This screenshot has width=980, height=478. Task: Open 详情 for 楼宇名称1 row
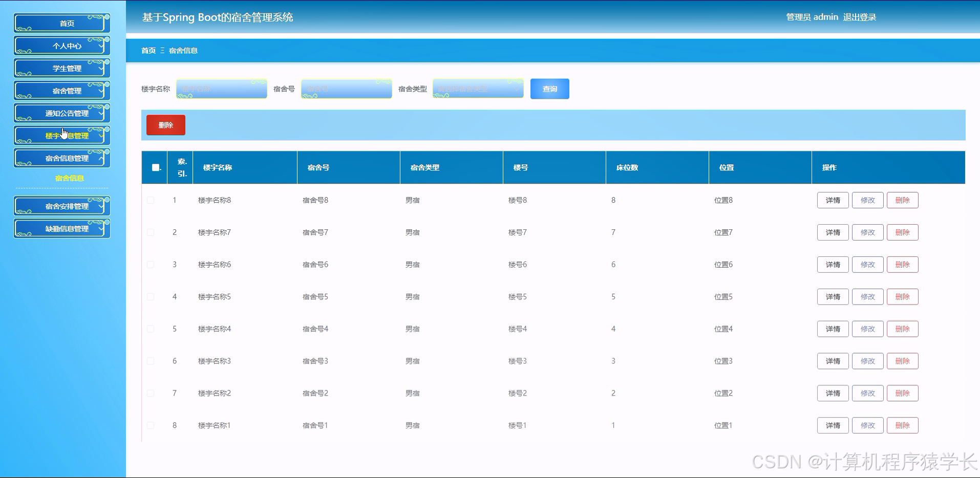pyautogui.click(x=833, y=425)
